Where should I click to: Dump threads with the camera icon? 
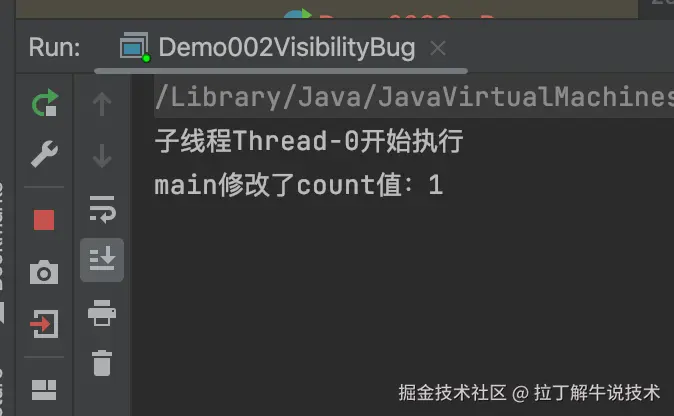click(44, 272)
